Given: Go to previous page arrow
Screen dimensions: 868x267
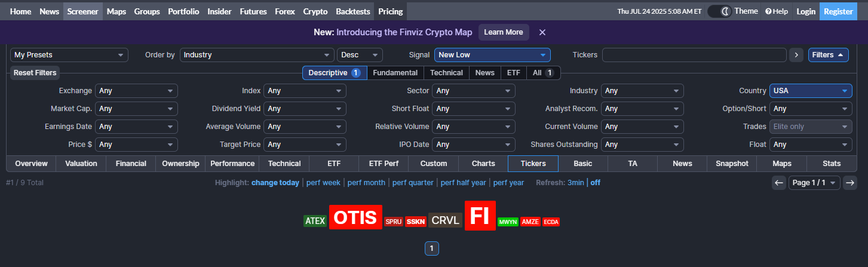Looking at the screenshot, I should pyautogui.click(x=779, y=183).
